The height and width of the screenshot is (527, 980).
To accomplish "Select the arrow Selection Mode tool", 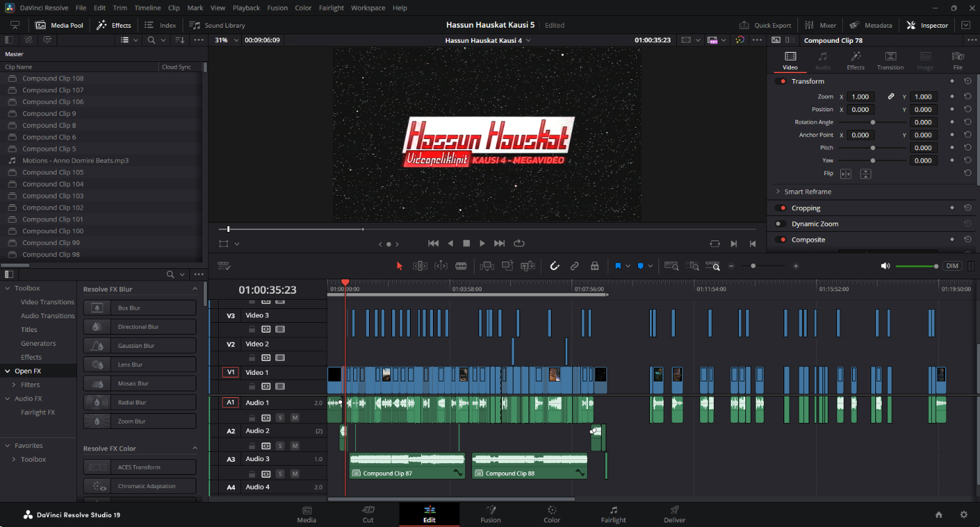I will point(399,266).
